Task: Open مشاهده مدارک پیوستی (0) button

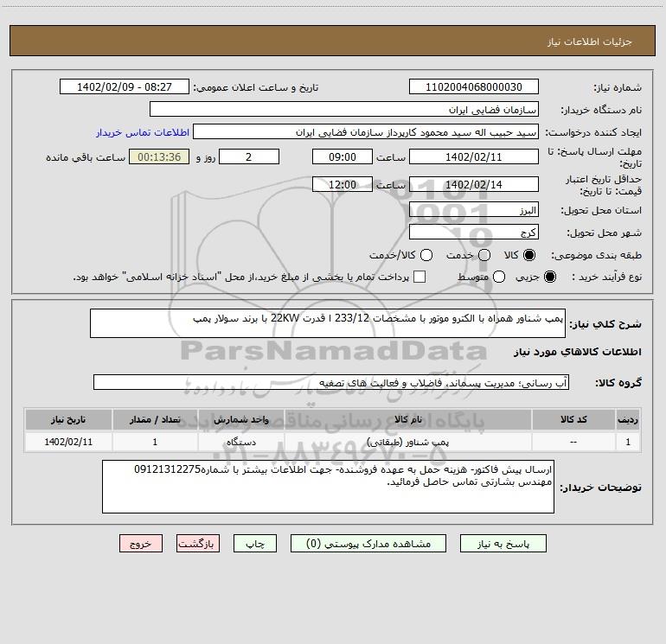Action: 368,544
